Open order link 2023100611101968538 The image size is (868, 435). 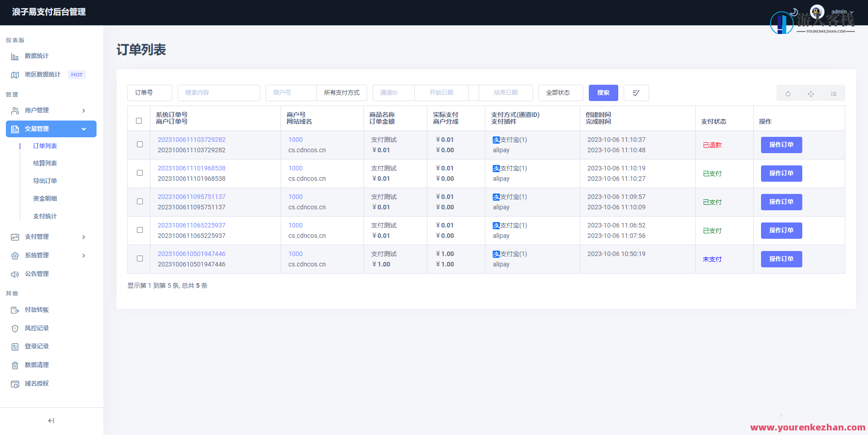pyautogui.click(x=191, y=168)
